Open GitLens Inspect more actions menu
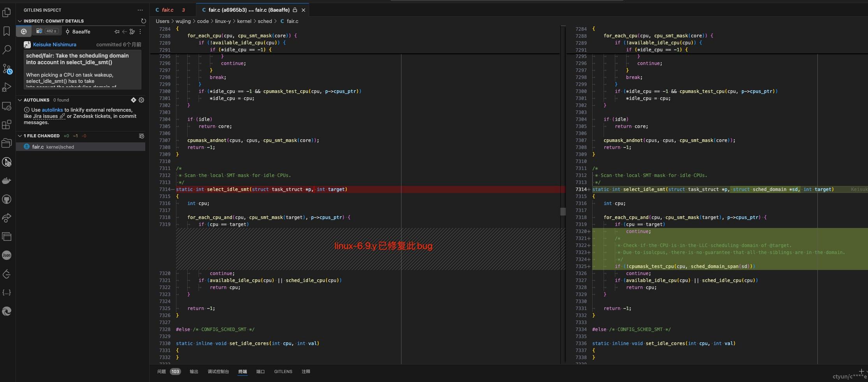The height and width of the screenshot is (382, 868). click(140, 10)
